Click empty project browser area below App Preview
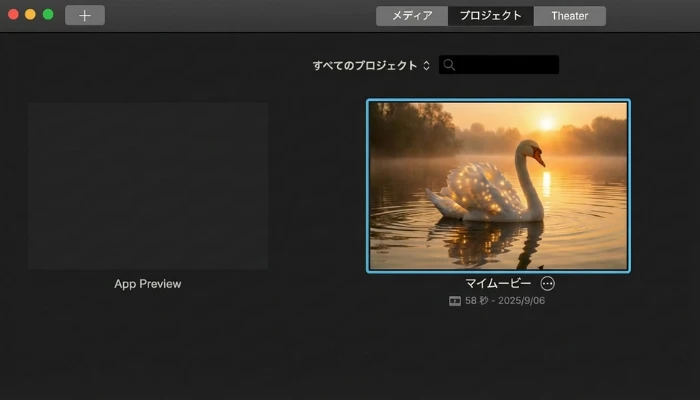The height and width of the screenshot is (400, 700). [x=148, y=345]
